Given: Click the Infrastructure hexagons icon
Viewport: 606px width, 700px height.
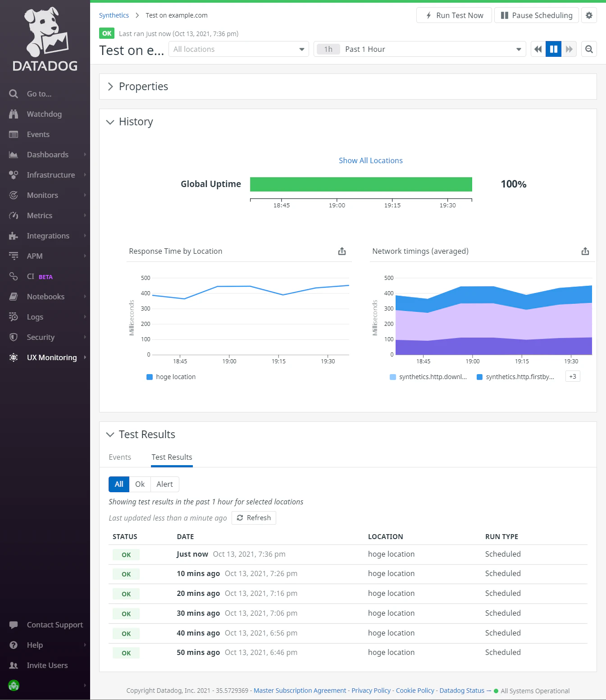Looking at the screenshot, I should (x=14, y=175).
